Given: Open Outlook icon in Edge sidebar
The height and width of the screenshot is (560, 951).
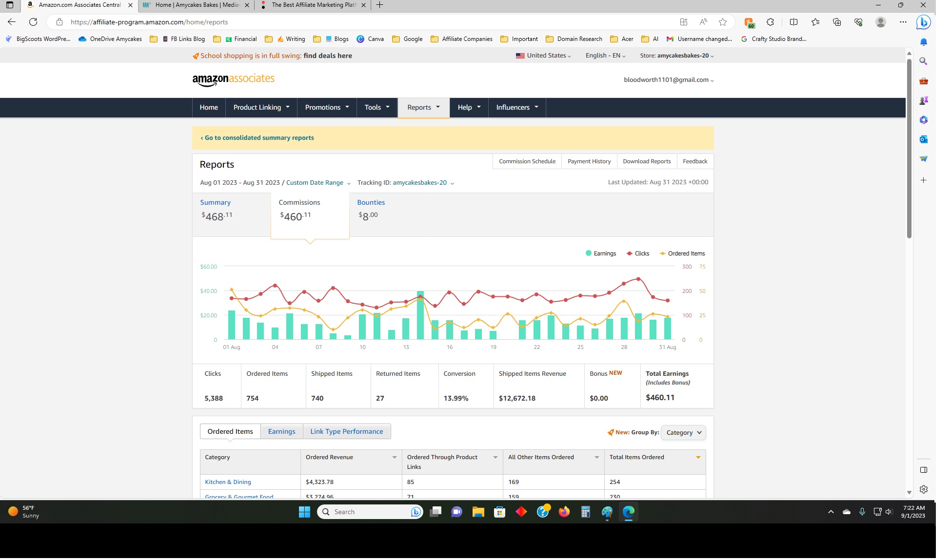Looking at the screenshot, I should [x=924, y=139].
